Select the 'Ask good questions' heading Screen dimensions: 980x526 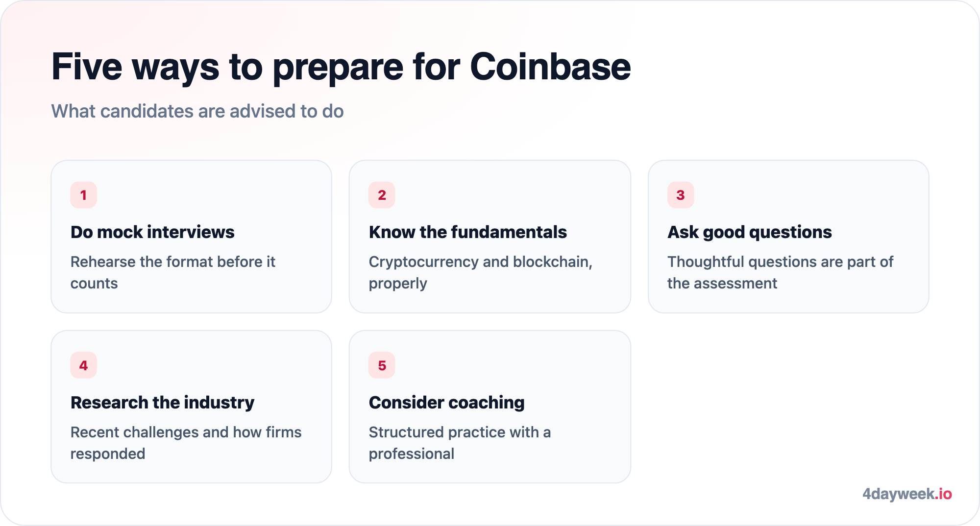click(750, 232)
